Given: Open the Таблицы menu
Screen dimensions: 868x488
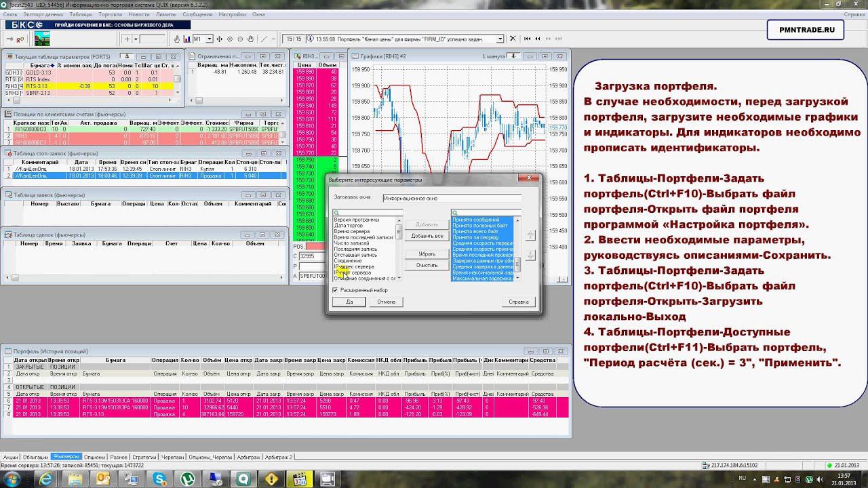Looking at the screenshot, I should pyautogui.click(x=81, y=14).
